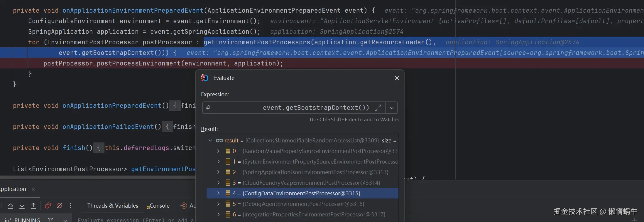644x222 pixels.
Task: Open the debugger more-actions vertical dots
Action: pyautogui.click(x=71, y=206)
